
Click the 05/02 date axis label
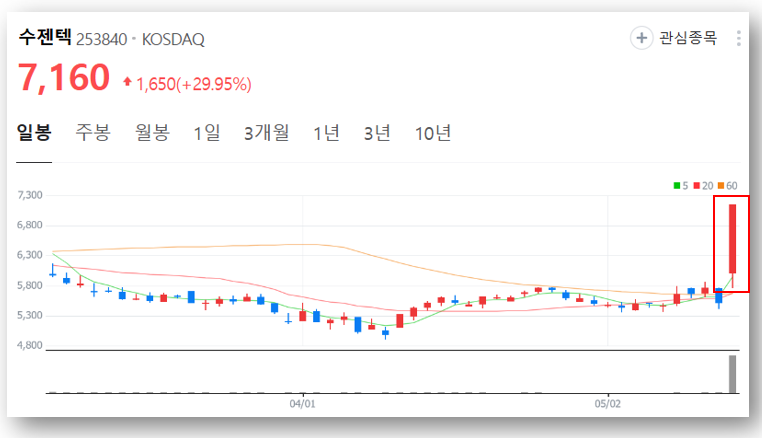tap(607, 404)
